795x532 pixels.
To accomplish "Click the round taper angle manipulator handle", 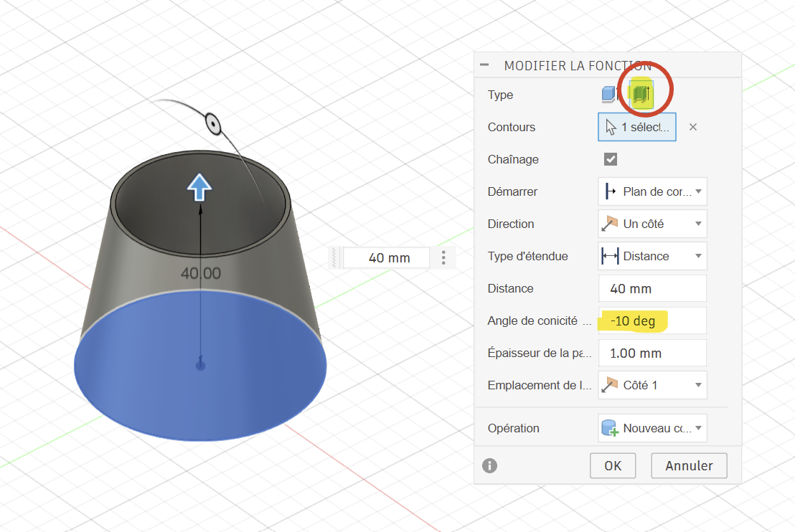I will 213,123.
